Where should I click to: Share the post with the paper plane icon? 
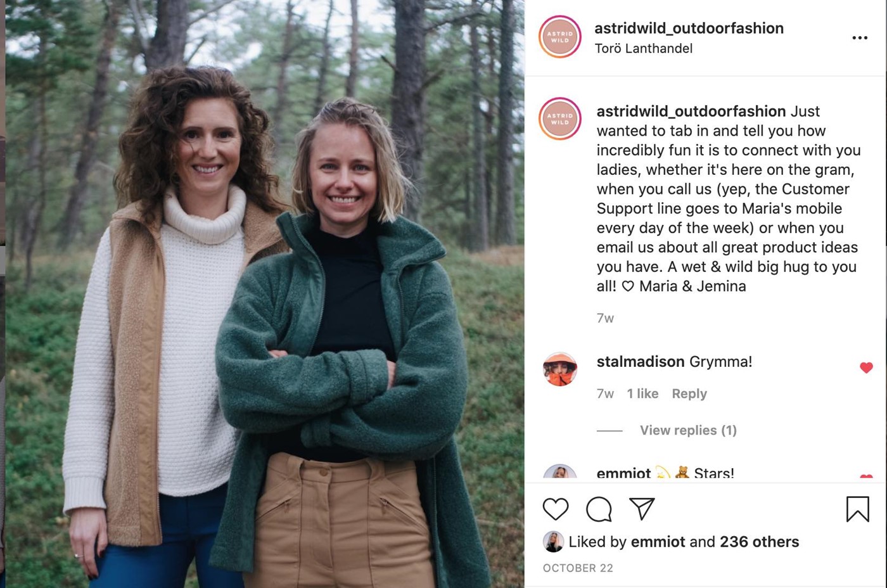point(642,508)
